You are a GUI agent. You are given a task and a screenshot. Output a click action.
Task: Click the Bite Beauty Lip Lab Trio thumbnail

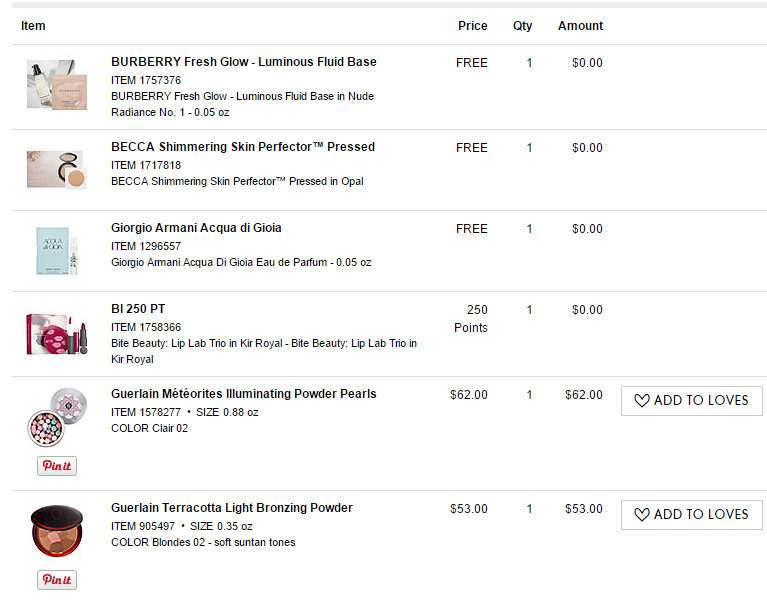[57, 334]
